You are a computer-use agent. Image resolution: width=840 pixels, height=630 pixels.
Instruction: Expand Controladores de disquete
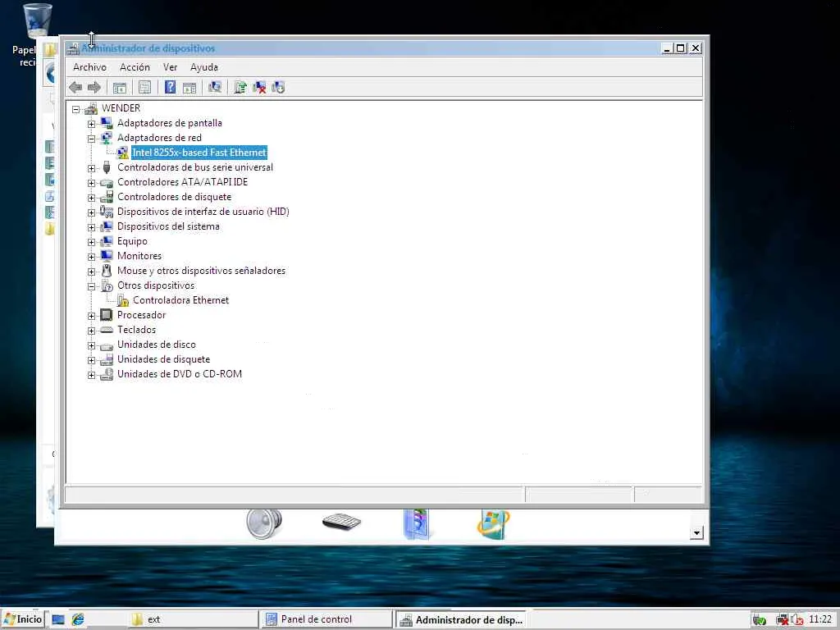click(92, 198)
